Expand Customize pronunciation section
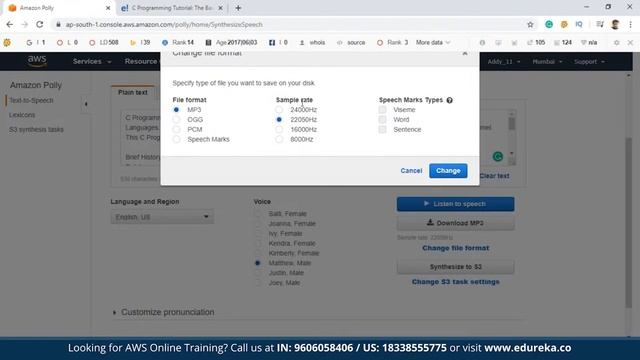 click(x=164, y=312)
